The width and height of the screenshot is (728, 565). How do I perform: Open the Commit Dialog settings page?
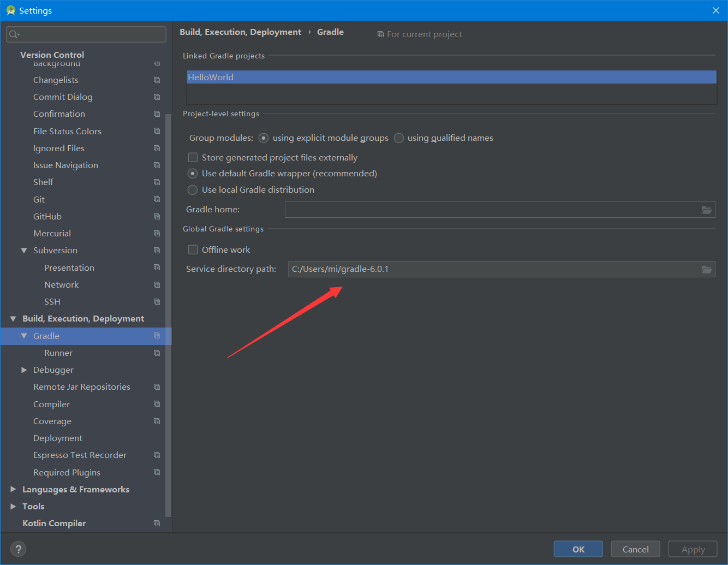63,97
